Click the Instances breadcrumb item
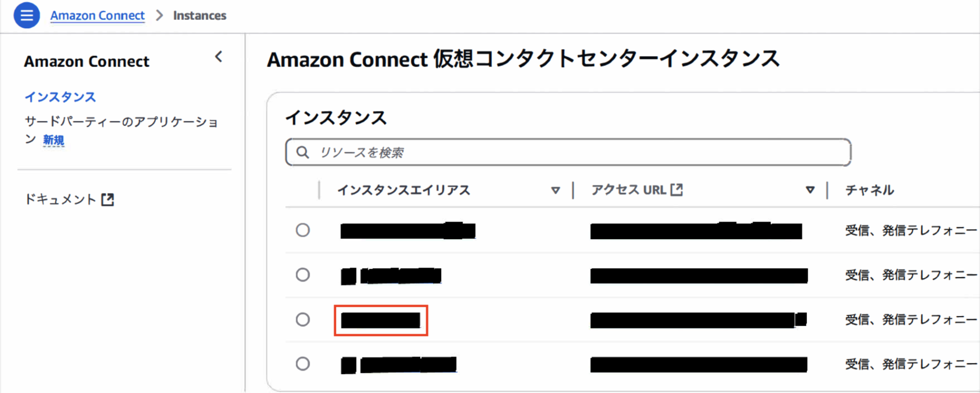Viewport: 980px width, 393px height. click(x=200, y=15)
